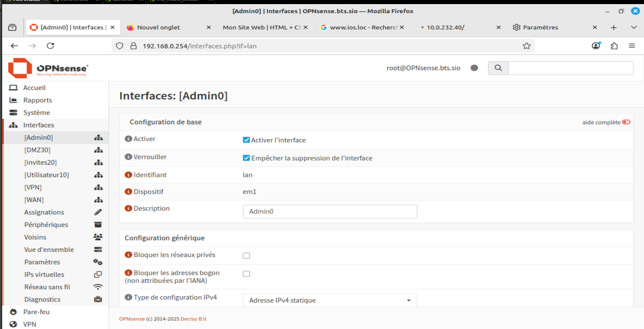Toggle the aide complète switch
The width and height of the screenshot is (644, 329).
click(626, 122)
